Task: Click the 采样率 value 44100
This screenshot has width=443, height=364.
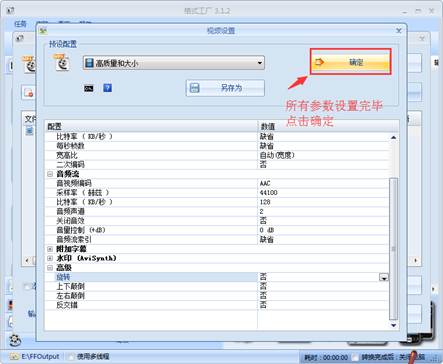Action: [x=268, y=192]
